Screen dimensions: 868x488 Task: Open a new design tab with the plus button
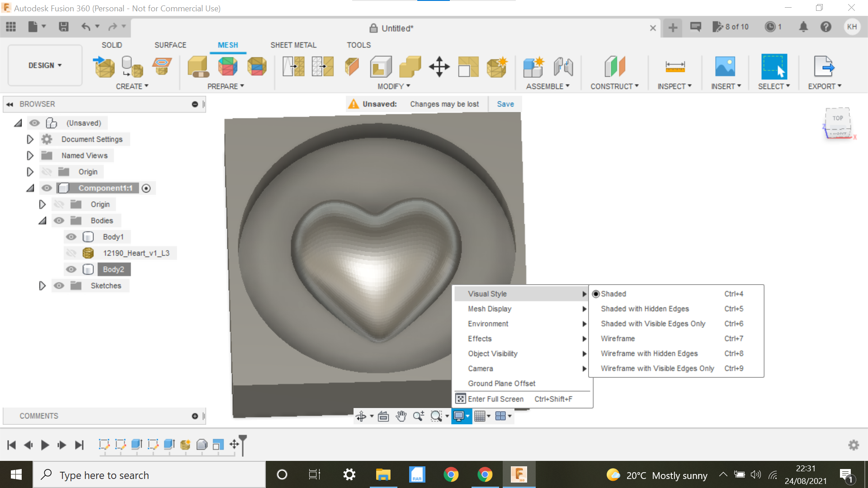tap(672, 28)
